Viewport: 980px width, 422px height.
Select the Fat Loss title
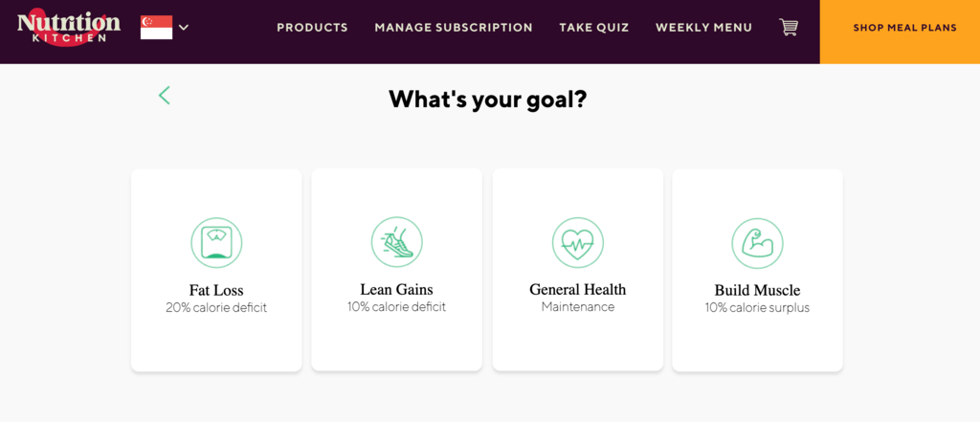216,290
